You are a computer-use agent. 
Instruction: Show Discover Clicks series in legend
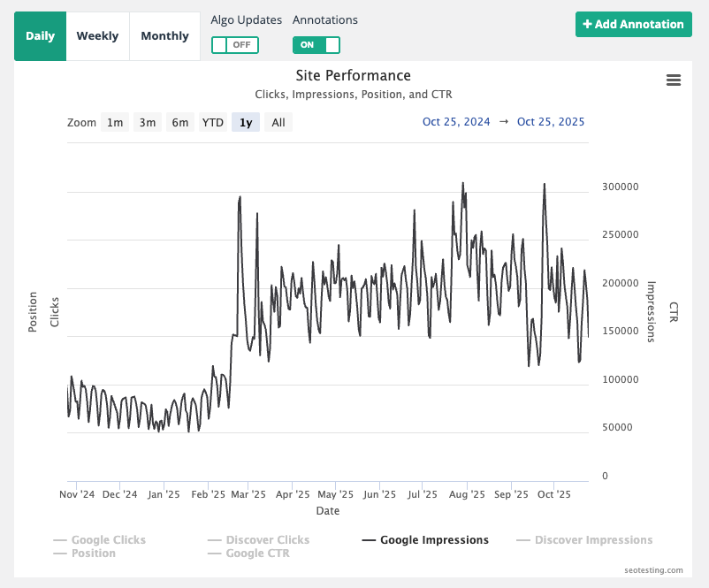[267, 539]
